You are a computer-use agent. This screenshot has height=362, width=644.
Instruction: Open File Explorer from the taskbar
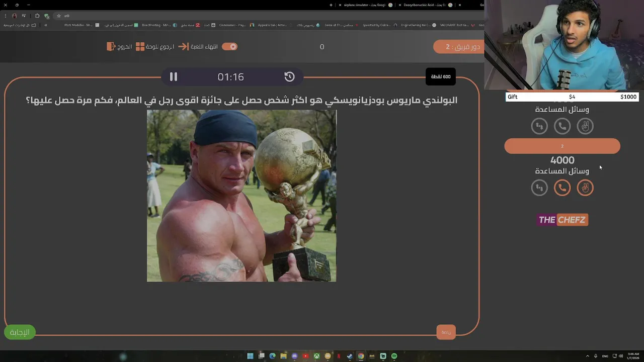pyautogui.click(x=283, y=356)
